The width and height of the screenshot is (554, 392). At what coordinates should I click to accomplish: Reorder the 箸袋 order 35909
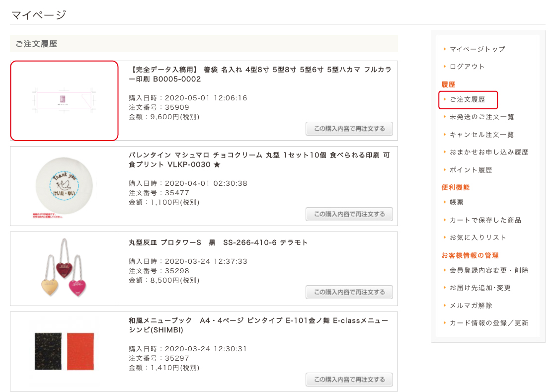pos(349,129)
